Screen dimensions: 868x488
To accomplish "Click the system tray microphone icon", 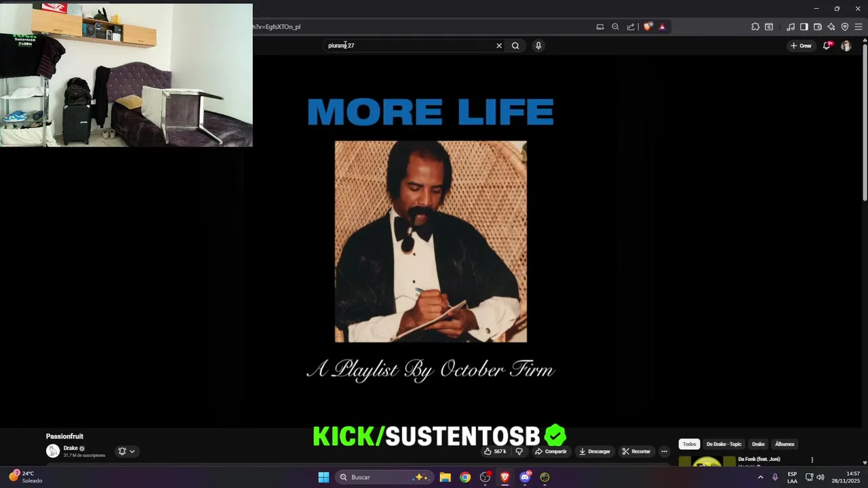I will 775,477.
